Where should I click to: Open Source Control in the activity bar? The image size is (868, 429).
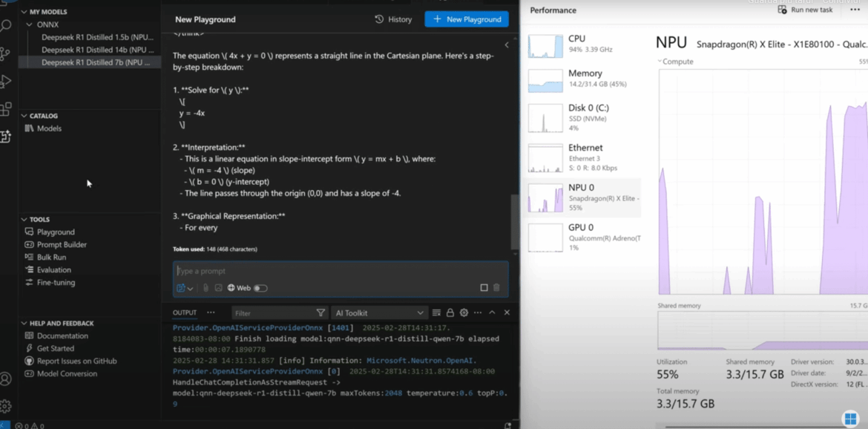point(6,53)
